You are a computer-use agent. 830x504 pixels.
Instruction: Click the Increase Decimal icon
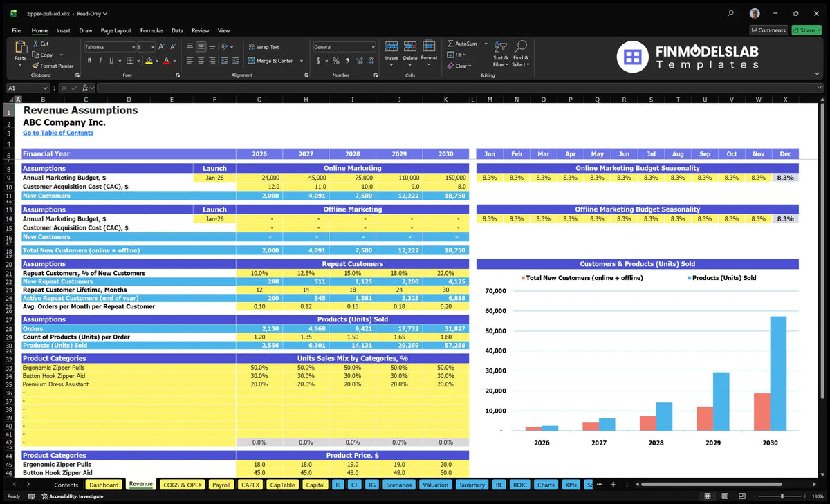click(358, 61)
